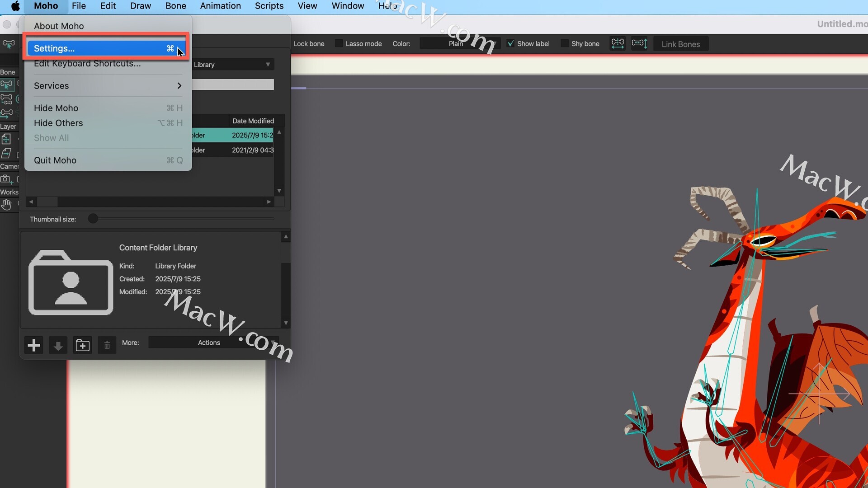Enable the Shy bone checkbox
Screen dimensions: 868x488
point(564,43)
